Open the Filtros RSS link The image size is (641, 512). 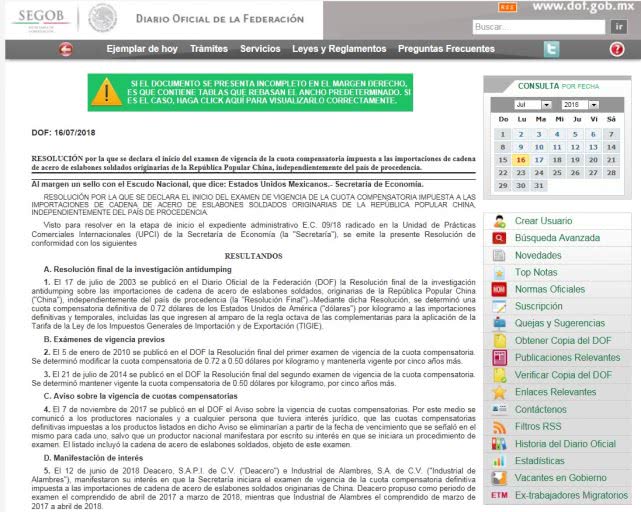pyautogui.click(x=538, y=427)
